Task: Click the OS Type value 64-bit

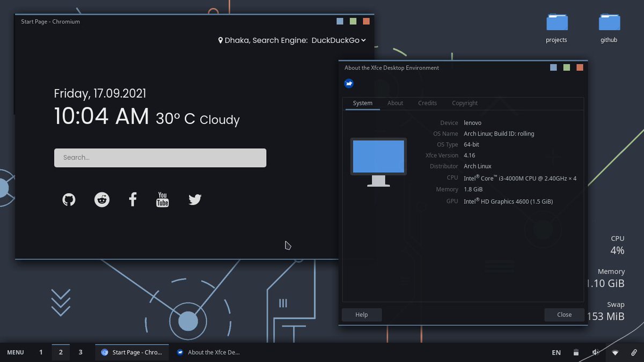Action: point(472,144)
